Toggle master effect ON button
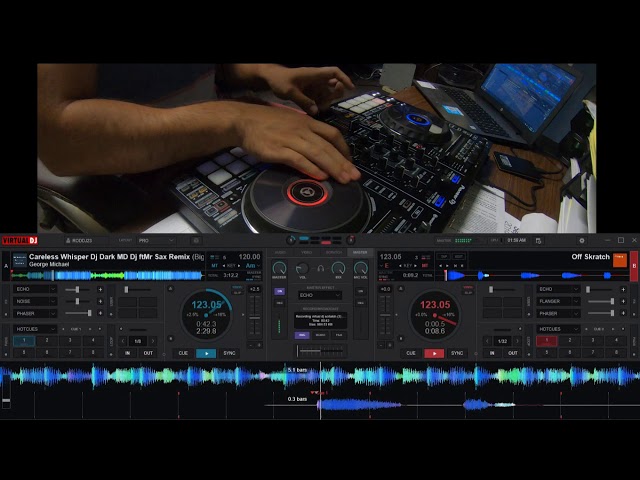The height and width of the screenshot is (480, 640). 280,291
